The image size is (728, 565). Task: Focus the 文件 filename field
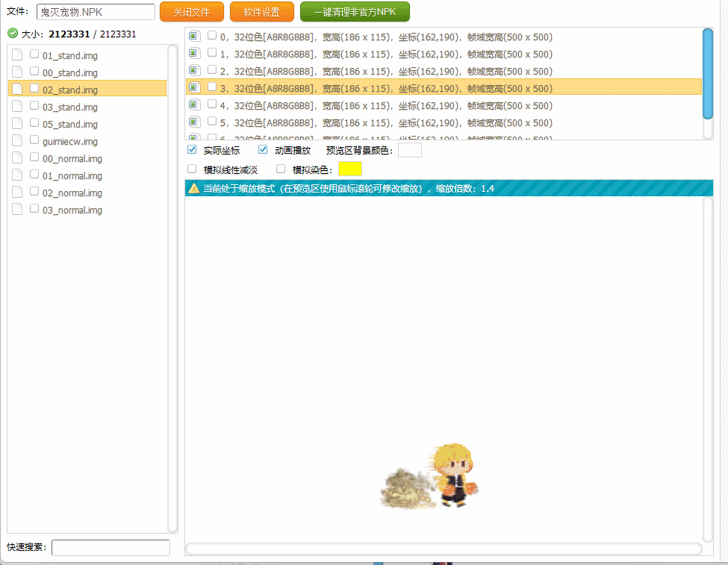pos(96,12)
